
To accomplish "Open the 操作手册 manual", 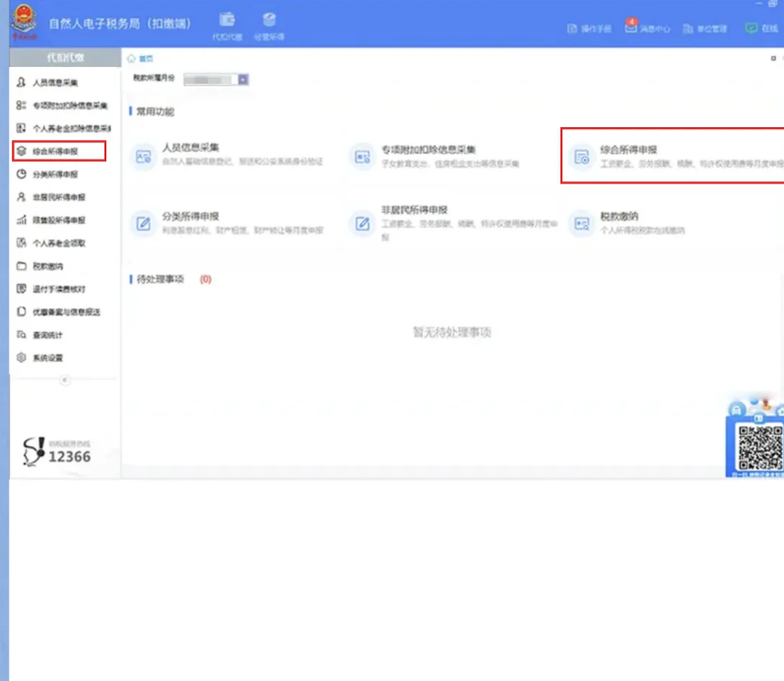I will coord(589,29).
